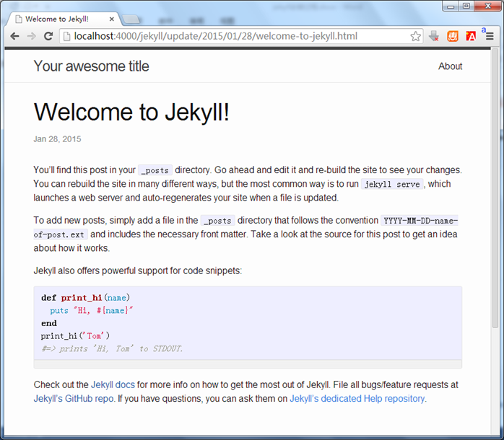Visit Jekyll's GitHub repo link
The width and height of the screenshot is (504, 440).
pos(73,398)
